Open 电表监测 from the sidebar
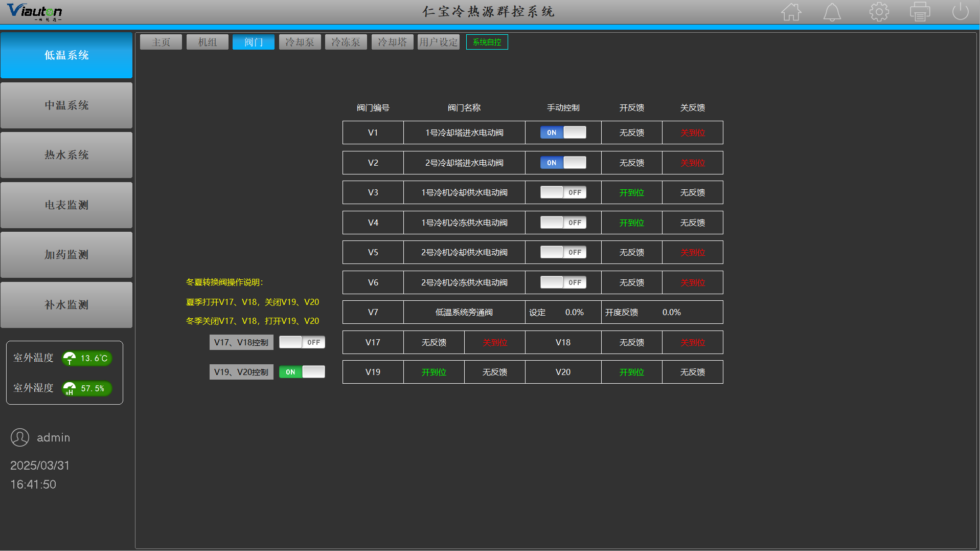Image resolution: width=980 pixels, height=551 pixels. coord(66,205)
